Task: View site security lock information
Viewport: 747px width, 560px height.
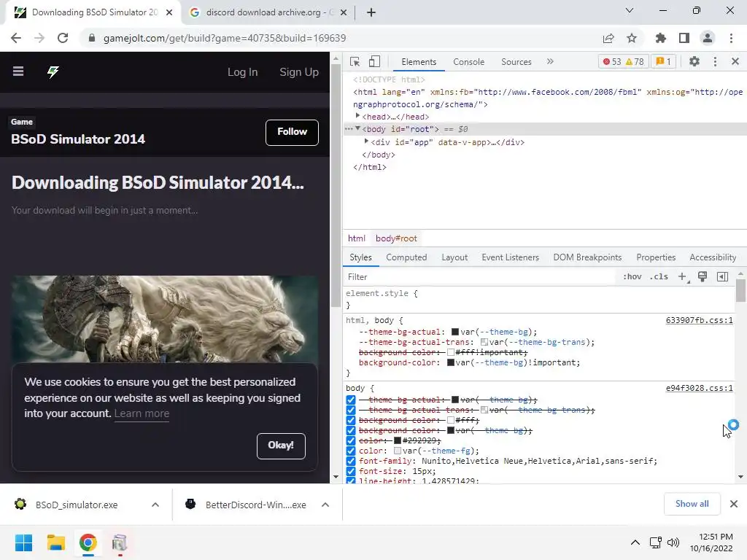Action: pos(92,38)
